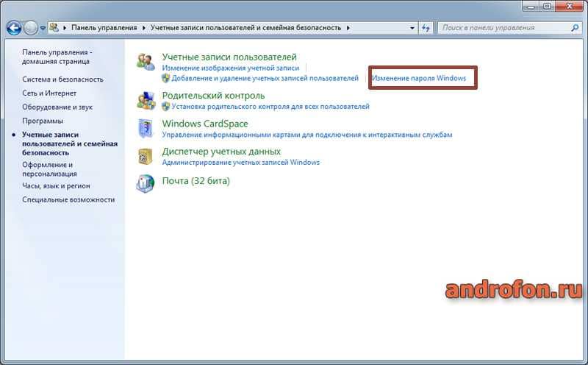Screen dimensions: 588x365
Task: Click Администрирование учетных записей Windows
Action: coord(241,162)
